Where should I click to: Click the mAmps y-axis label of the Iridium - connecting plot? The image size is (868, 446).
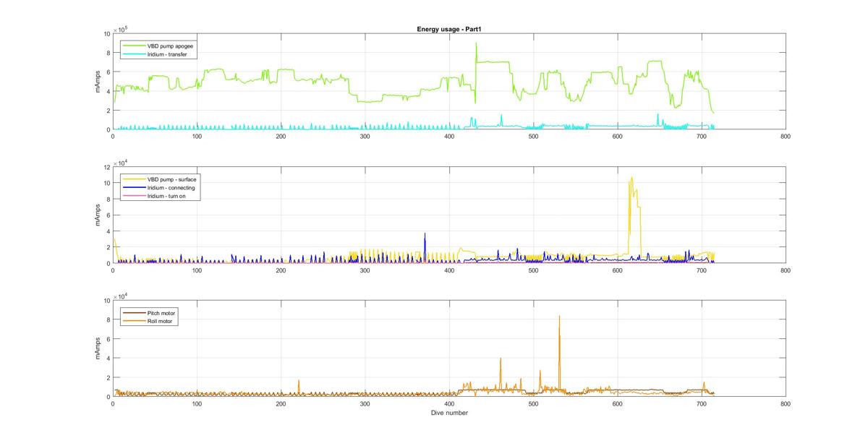click(98, 215)
